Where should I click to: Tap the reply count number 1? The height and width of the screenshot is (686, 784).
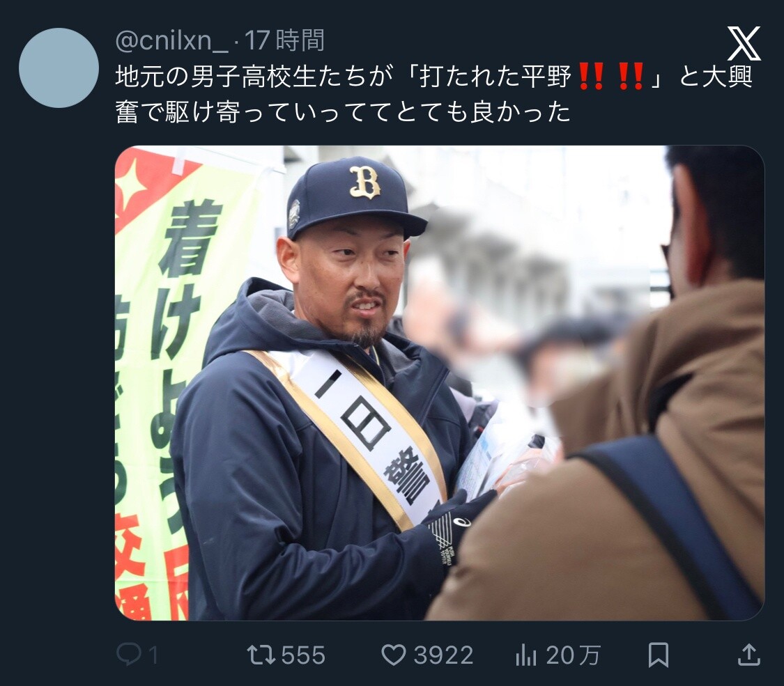point(153,655)
